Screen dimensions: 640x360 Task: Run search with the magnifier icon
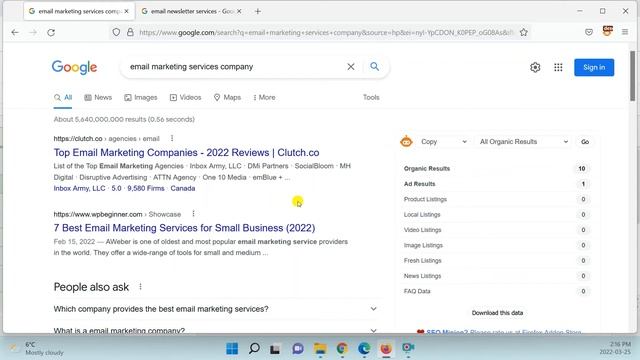[x=374, y=67]
